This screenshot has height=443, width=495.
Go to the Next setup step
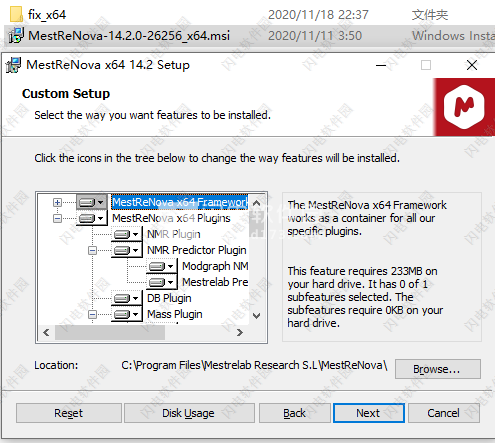pyautogui.click(x=369, y=413)
